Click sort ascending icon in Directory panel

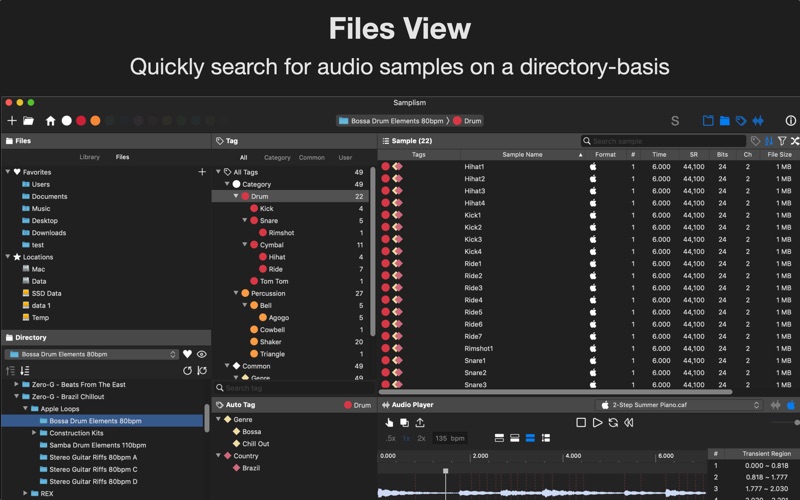coord(10,371)
